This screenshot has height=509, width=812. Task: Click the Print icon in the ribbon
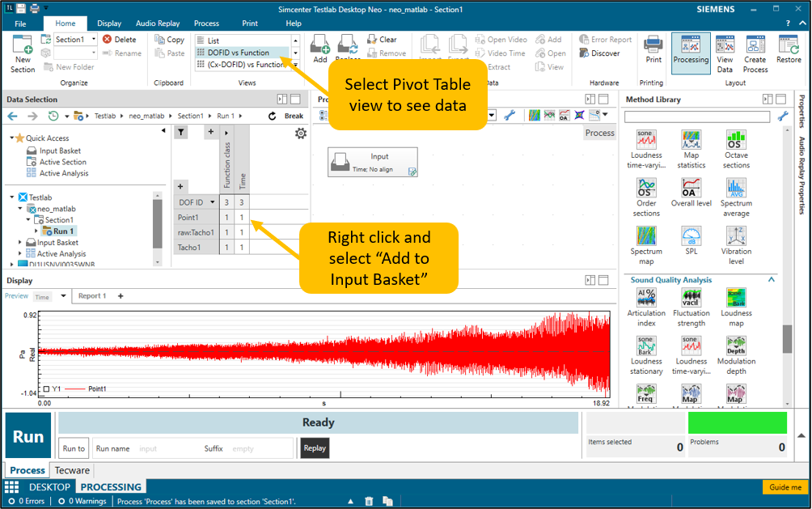[653, 49]
